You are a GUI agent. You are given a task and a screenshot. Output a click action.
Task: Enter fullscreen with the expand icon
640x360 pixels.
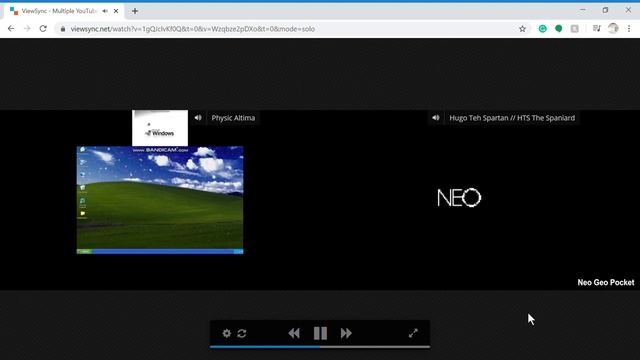click(413, 333)
